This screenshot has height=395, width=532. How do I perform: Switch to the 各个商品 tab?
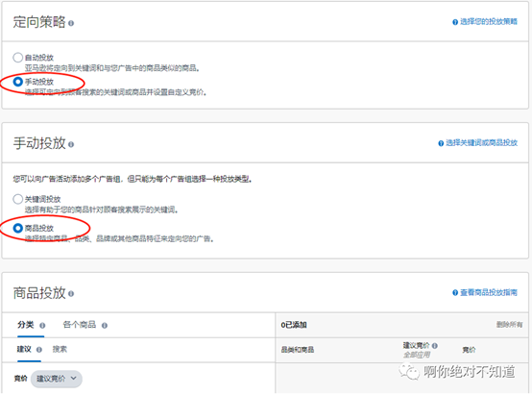tap(80, 325)
